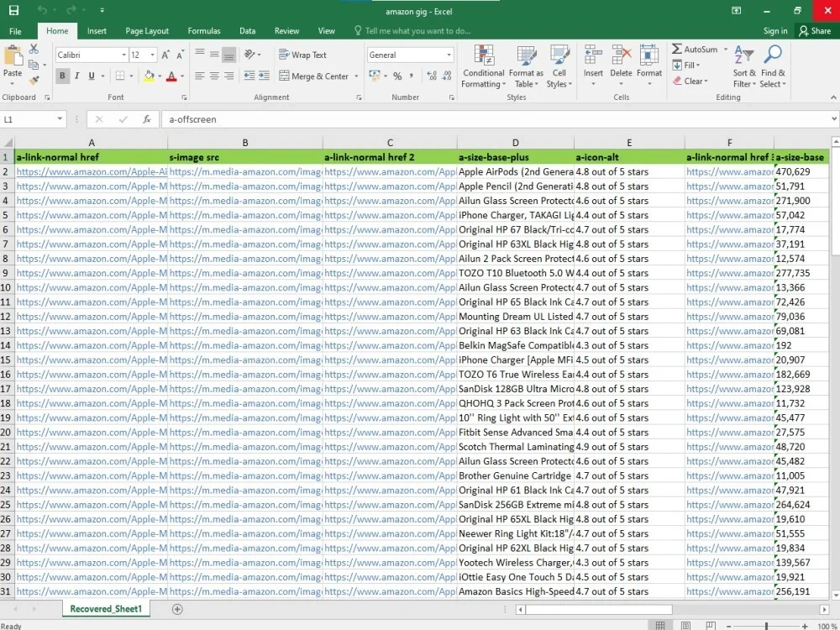Click the formula bar showing a-offscreen
This screenshot has height=630, width=840.
pos(496,119)
